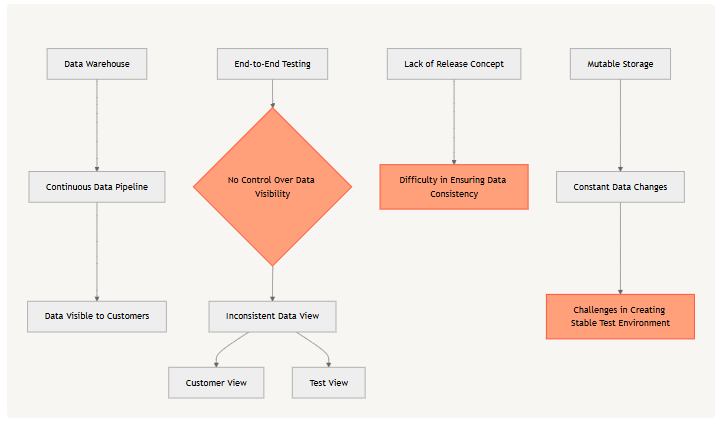Select the Customer View box

point(216,383)
